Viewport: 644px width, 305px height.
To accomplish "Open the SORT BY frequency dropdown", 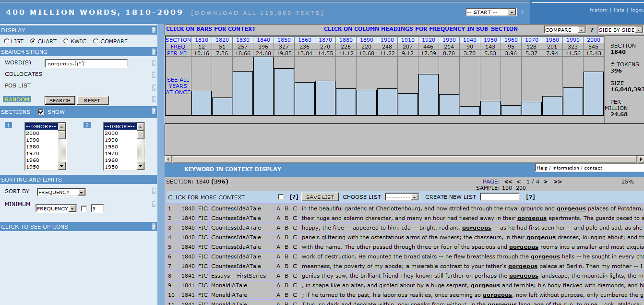I will 61,192.
